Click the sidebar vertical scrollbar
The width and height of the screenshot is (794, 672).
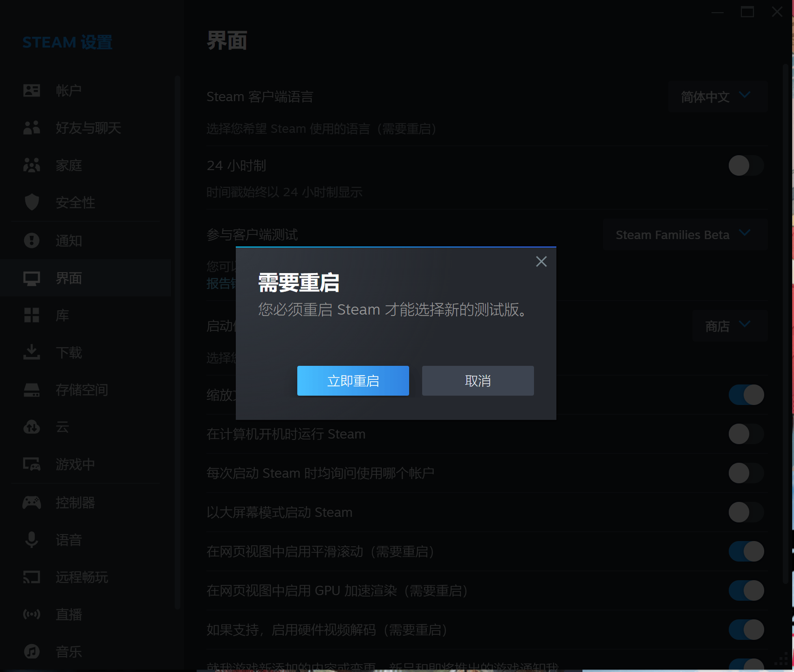click(x=177, y=343)
